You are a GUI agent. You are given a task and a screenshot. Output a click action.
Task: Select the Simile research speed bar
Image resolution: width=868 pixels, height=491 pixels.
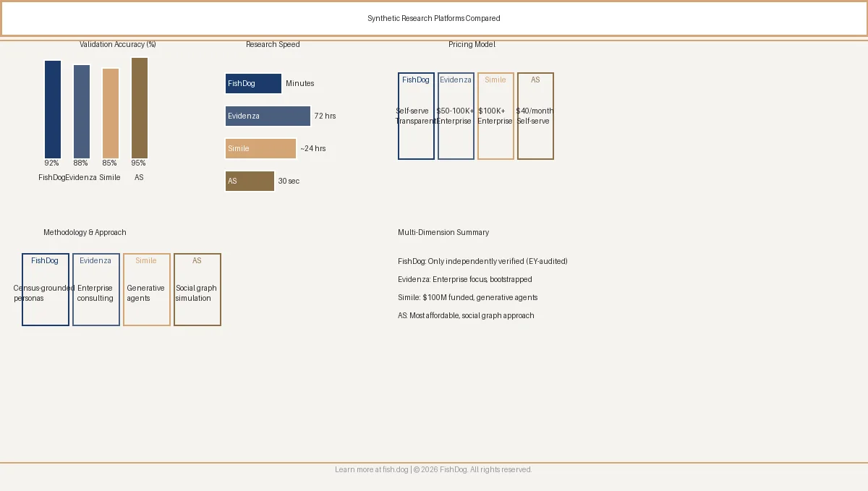(260, 148)
